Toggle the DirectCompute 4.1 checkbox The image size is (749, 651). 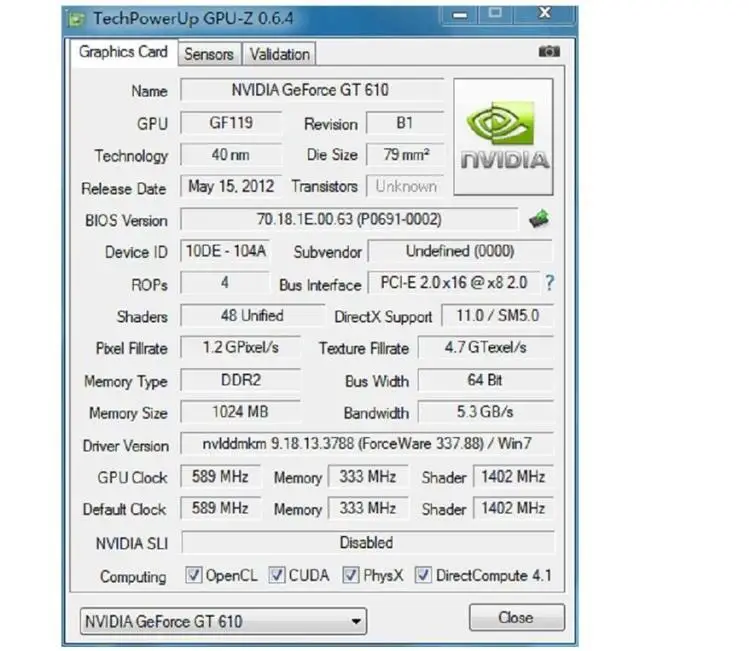(423, 575)
